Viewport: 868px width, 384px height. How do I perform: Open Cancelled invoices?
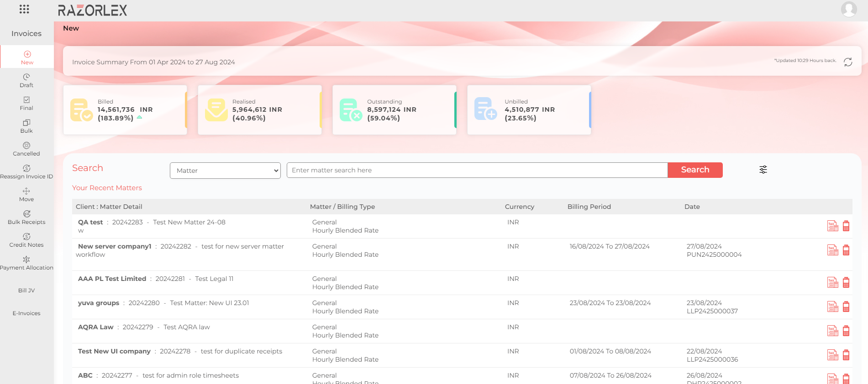[x=26, y=149]
